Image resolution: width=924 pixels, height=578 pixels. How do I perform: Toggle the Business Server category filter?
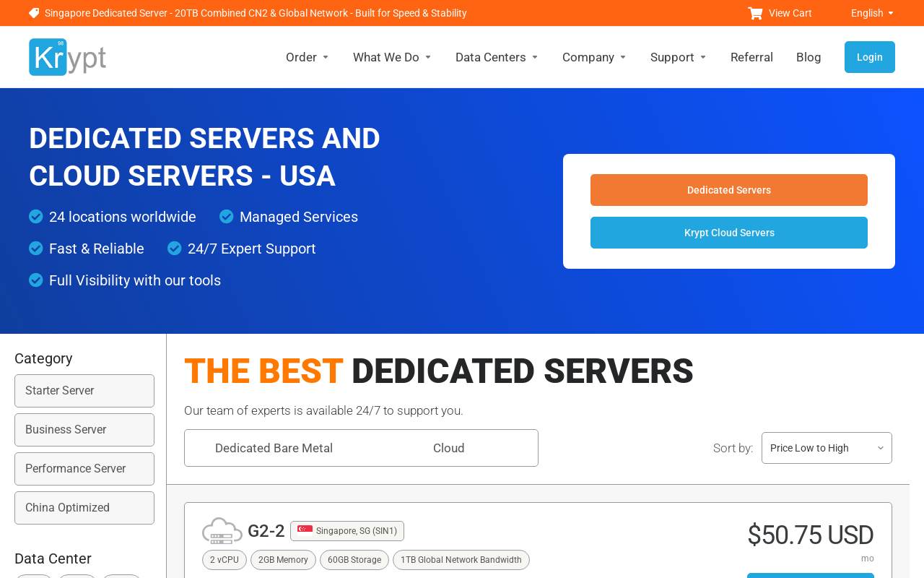tap(84, 430)
